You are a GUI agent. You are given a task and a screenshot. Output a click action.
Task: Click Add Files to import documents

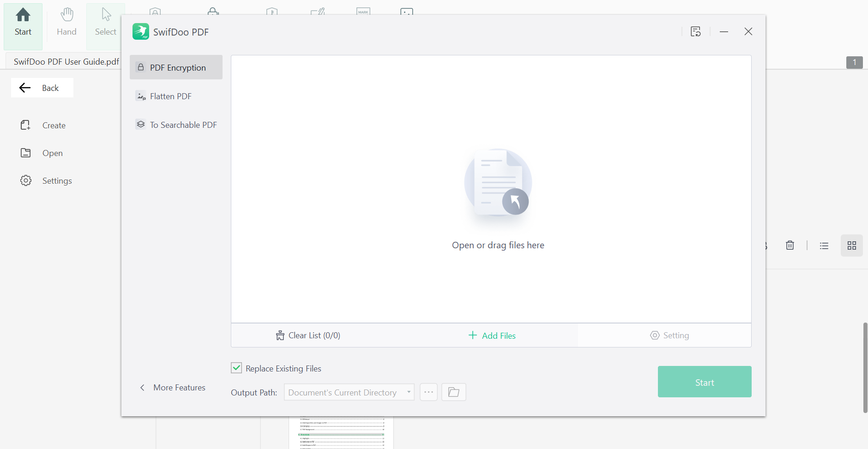(x=491, y=335)
